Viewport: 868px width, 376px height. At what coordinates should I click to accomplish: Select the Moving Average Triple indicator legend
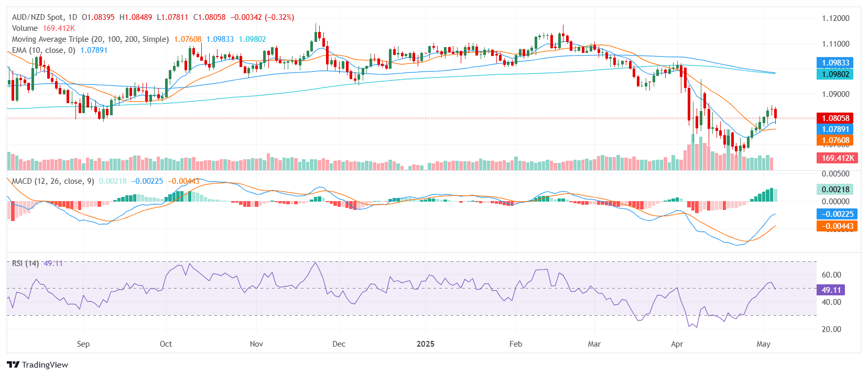tap(90, 39)
